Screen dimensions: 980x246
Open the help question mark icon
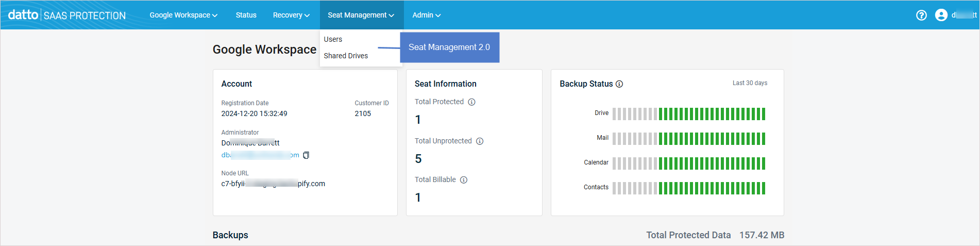coord(921,15)
